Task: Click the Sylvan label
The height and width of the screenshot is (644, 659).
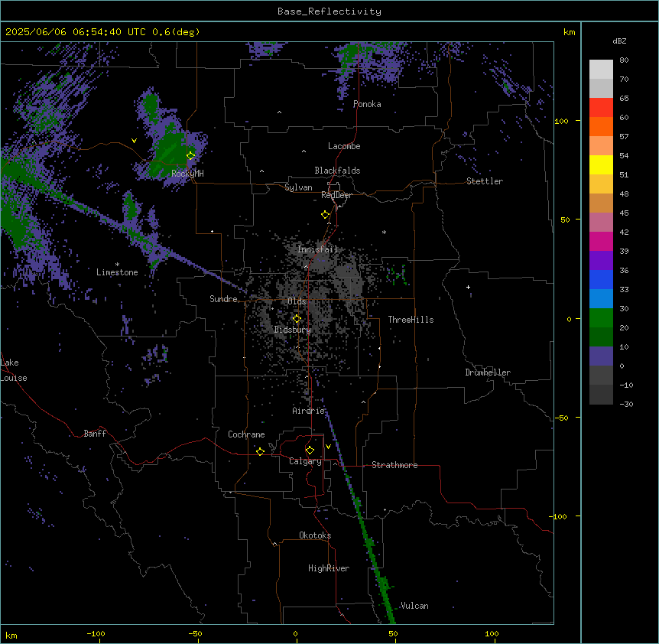Action: click(x=298, y=187)
